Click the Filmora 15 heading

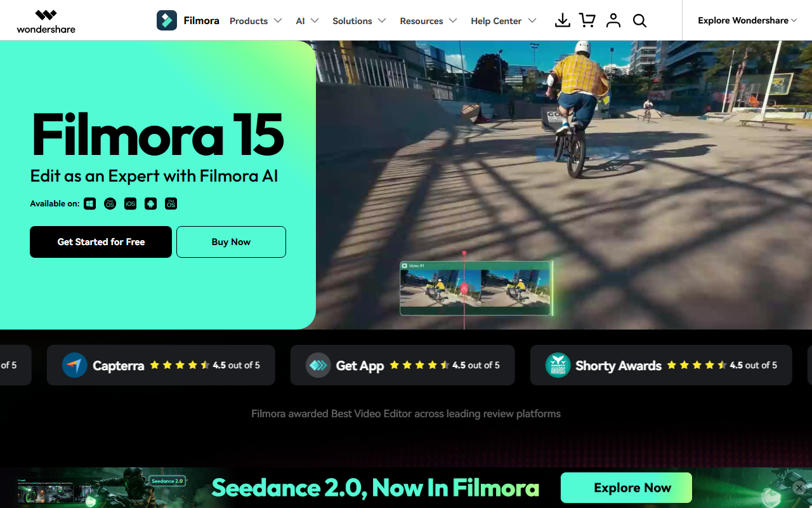coord(157,134)
